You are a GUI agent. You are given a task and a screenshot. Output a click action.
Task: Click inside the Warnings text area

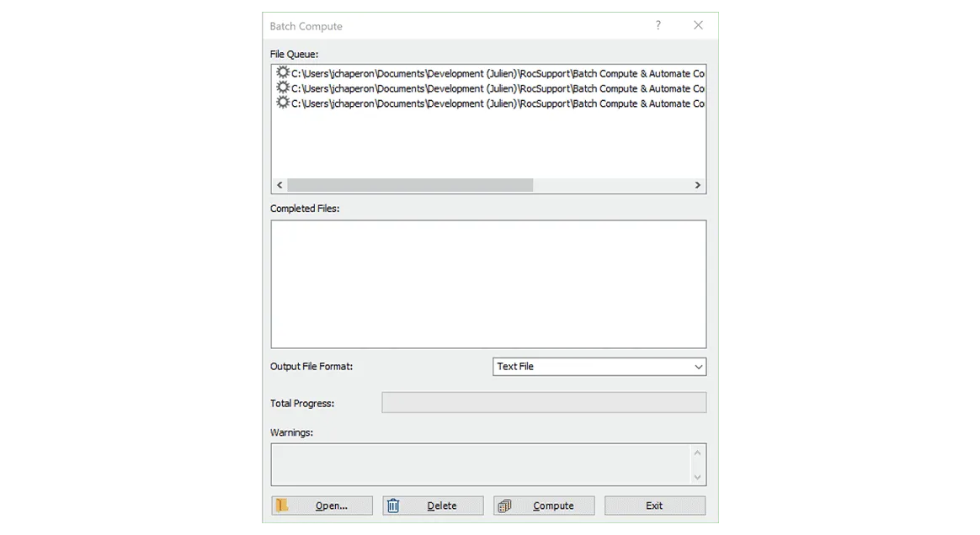pos(481,464)
